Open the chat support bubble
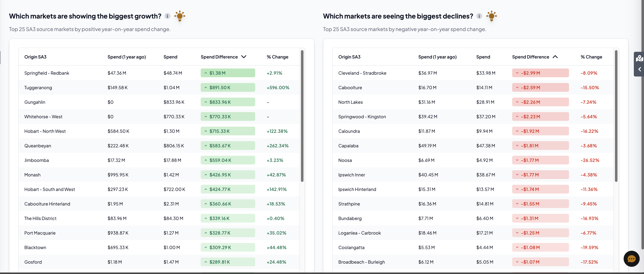644x274 pixels. click(x=631, y=259)
